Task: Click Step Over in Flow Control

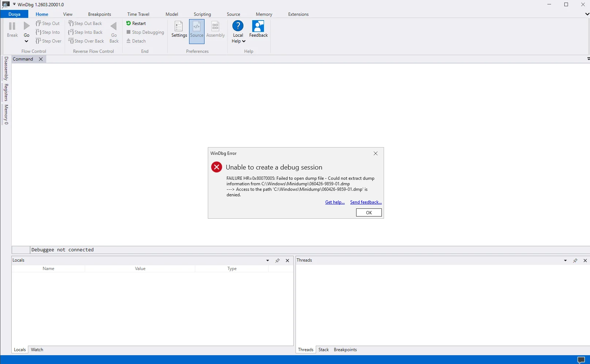Action: click(x=48, y=41)
